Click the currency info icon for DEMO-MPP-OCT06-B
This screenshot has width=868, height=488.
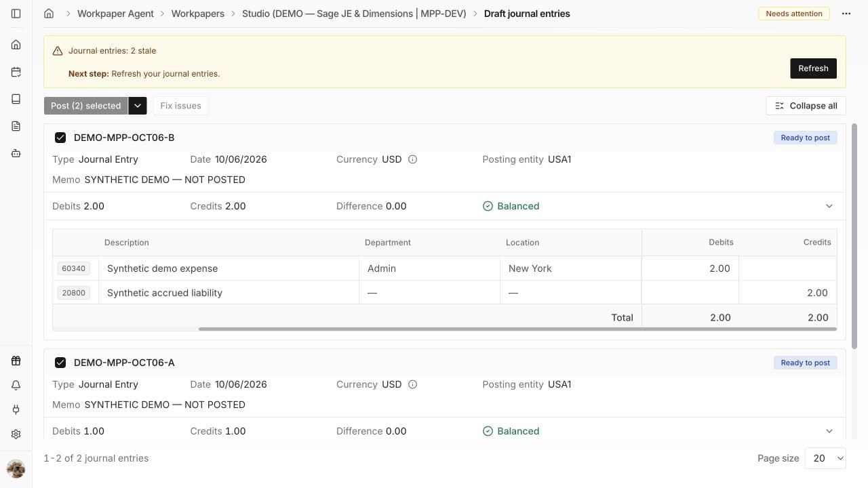pyautogui.click(x=412, y=159)
